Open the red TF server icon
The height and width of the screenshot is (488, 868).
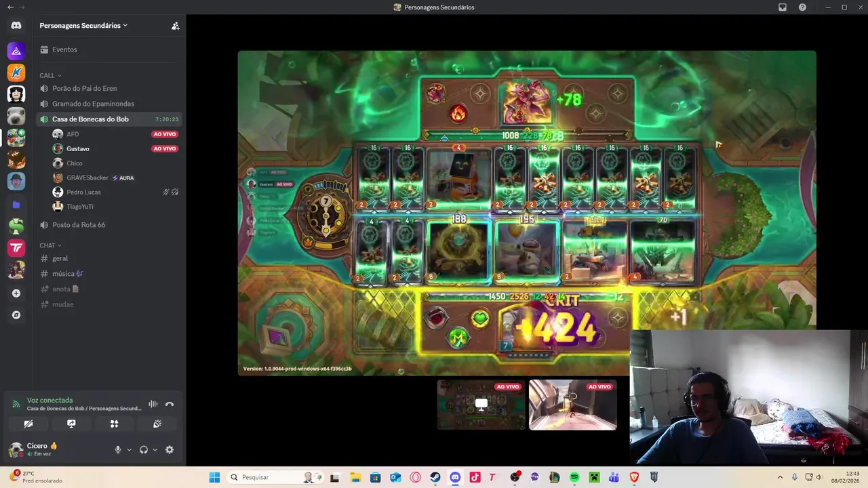[16, 248]
